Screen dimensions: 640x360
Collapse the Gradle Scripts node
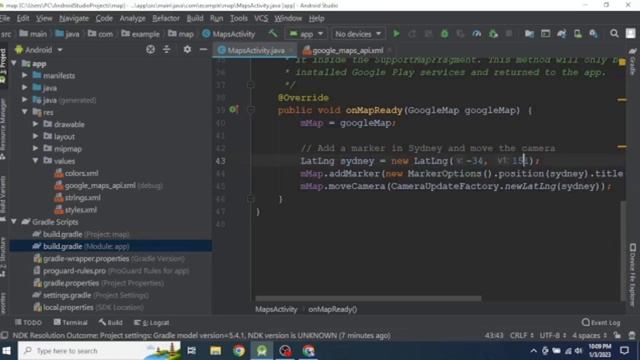pos(14,222)
